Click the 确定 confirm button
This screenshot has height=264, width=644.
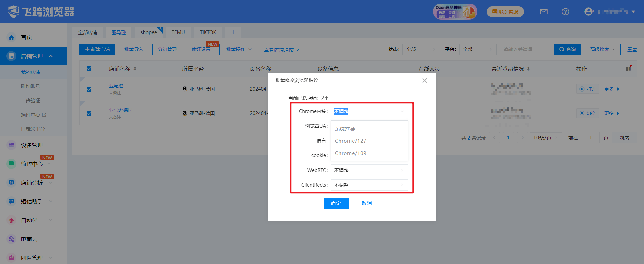coord(336,203)
